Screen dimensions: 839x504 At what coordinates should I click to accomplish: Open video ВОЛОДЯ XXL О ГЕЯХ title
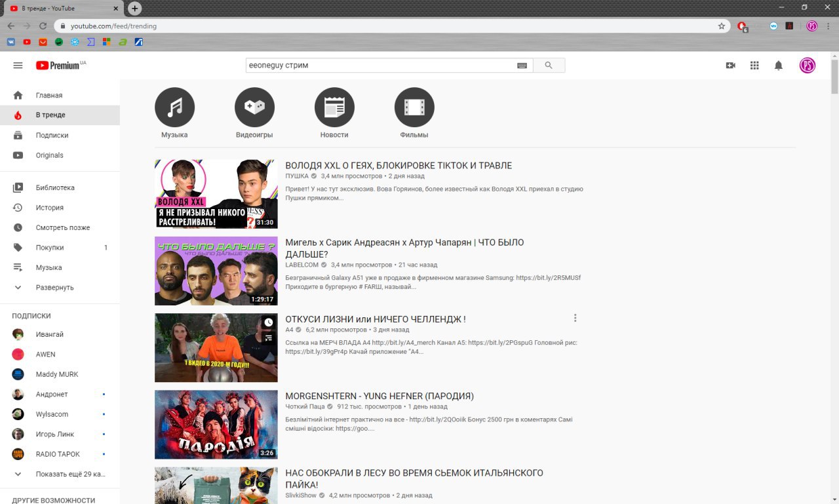399,166
